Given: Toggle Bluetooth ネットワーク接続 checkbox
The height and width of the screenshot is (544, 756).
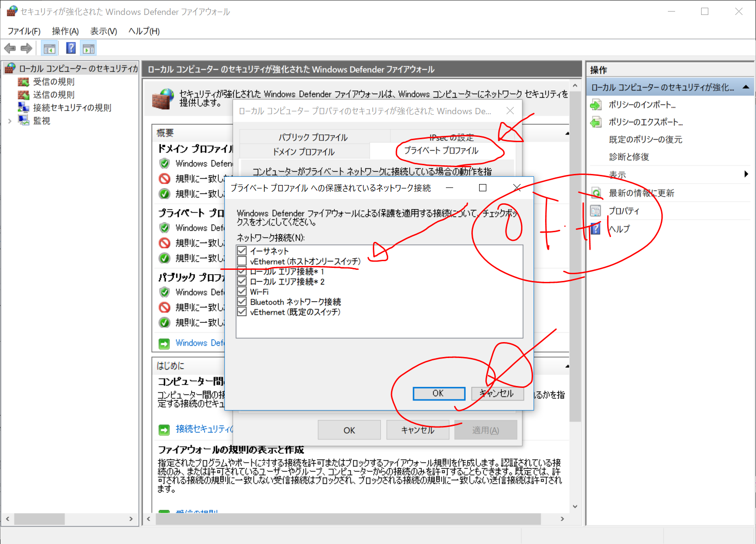Looking at the screenshot, I should 242,302.
